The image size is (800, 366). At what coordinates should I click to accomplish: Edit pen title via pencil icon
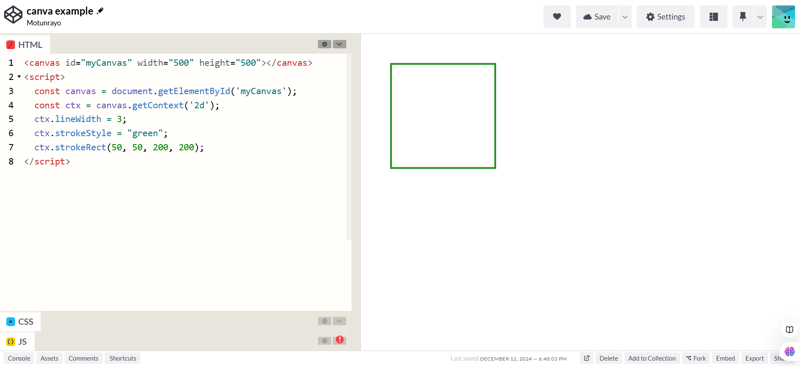click(x=100, y=11)
